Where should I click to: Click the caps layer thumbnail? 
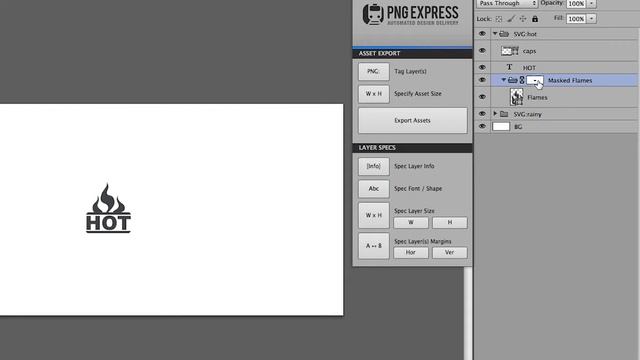(509, 51)
